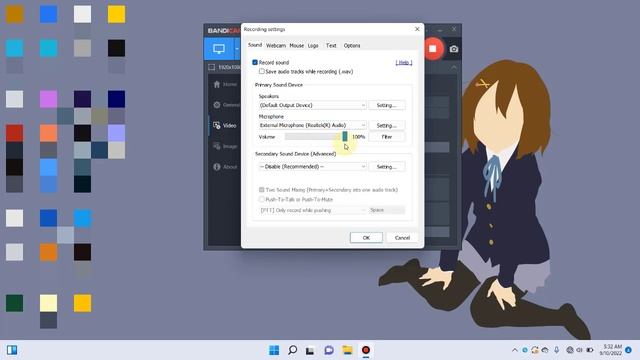Open the About section in Bandicam sidebar

click(x=225, y=167)
